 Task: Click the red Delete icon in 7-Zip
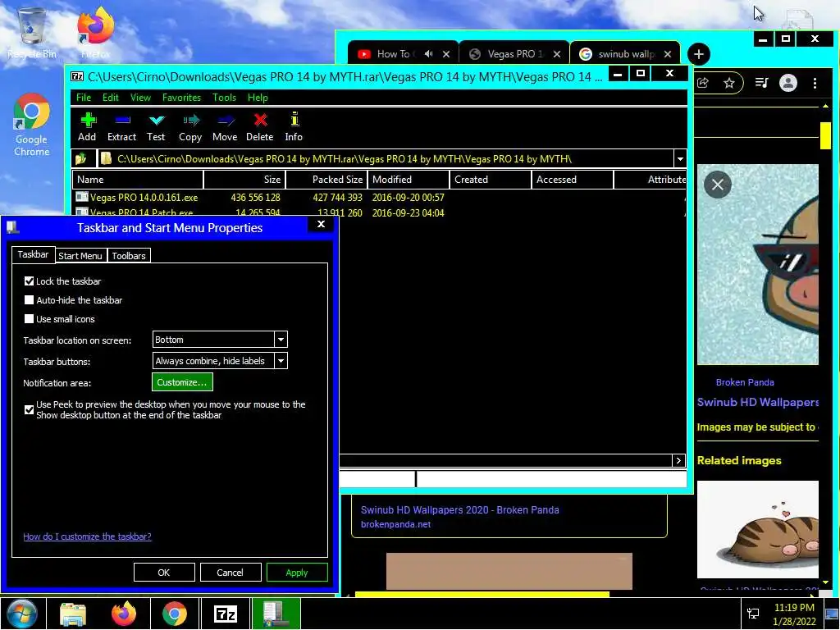[x=260, y=127]
